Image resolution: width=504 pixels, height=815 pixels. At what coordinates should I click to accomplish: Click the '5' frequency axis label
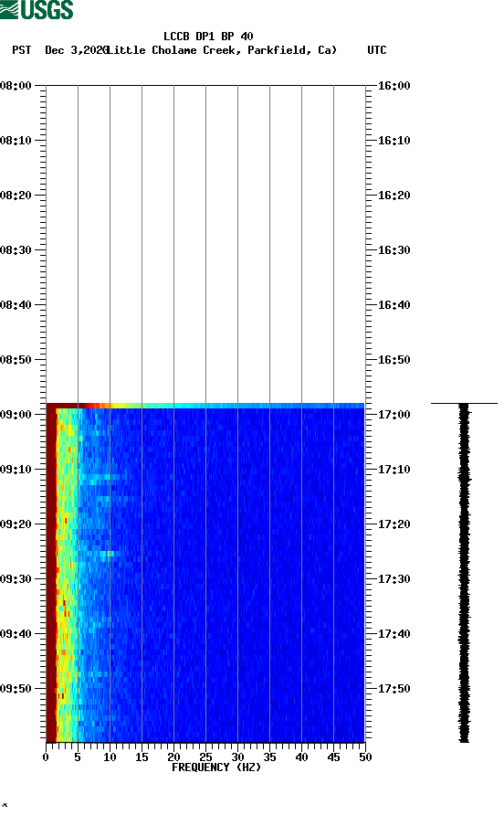click(x=78, y=757)
